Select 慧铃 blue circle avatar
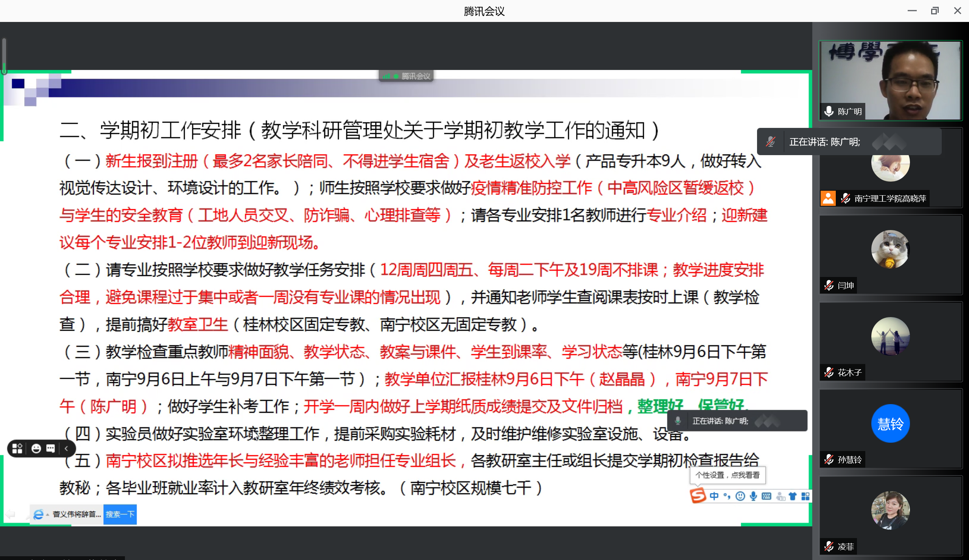Viewport: 969px width, 560px height. point(890,423)
